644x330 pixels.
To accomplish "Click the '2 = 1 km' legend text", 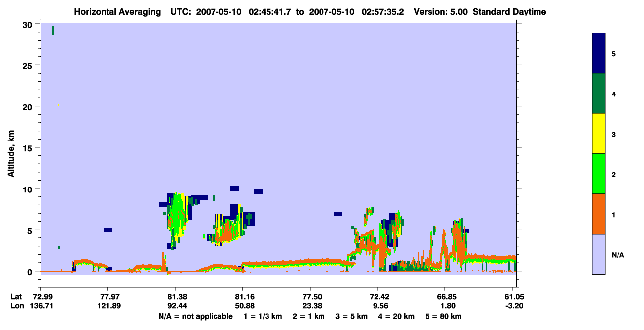I will (x=309, y=316).
